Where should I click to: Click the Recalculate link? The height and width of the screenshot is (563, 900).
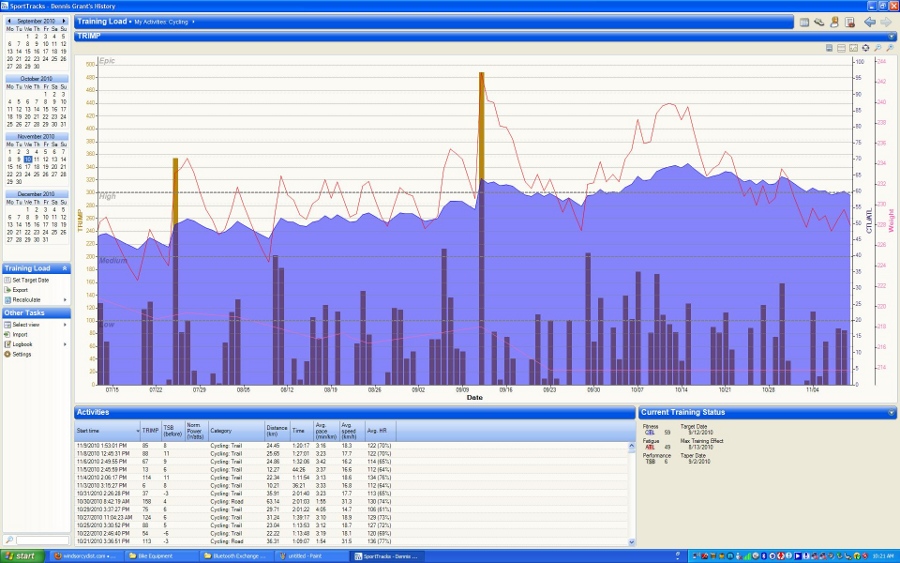pos(26,300)
